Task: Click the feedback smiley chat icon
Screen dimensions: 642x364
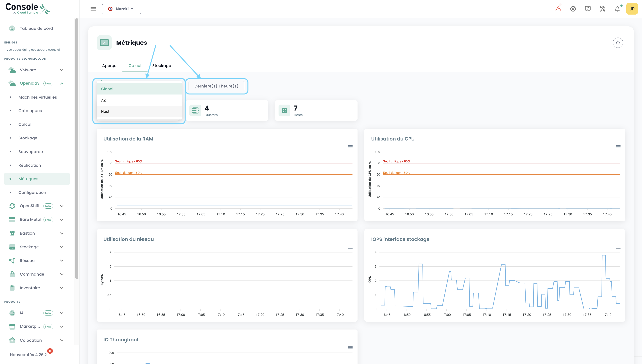Action: 588,9
